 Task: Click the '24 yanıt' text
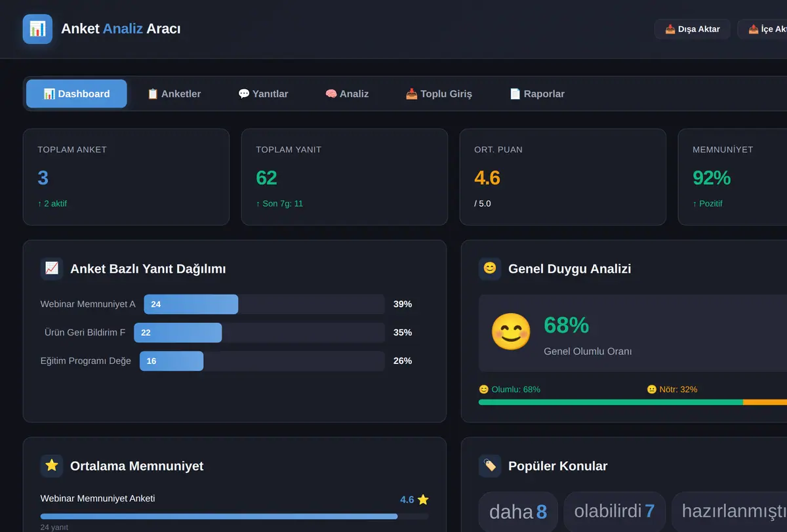[54, 527]
